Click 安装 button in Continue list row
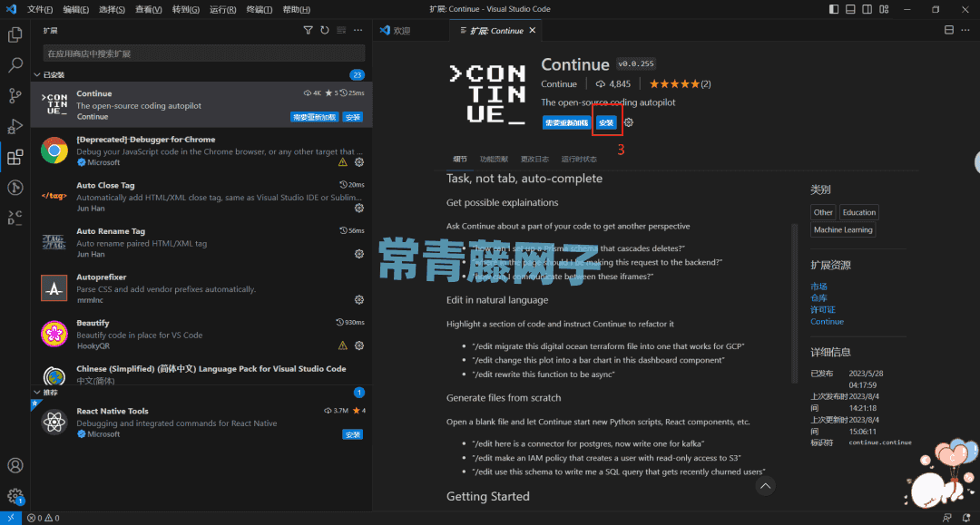980x525 pixels. [x=352, y=117]
